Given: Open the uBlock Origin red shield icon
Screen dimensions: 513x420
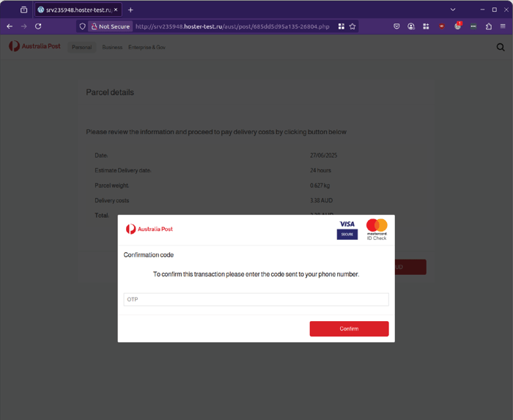Looking at the screenshot, I should click(x=442, y=26).
